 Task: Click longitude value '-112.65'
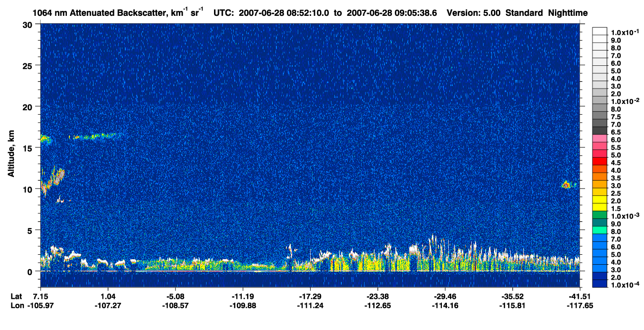[x=377, y=306]
